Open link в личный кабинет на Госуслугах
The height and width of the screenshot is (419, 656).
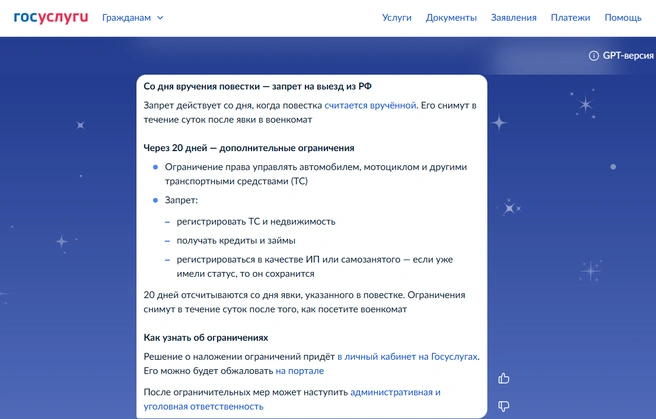[407, 357]
